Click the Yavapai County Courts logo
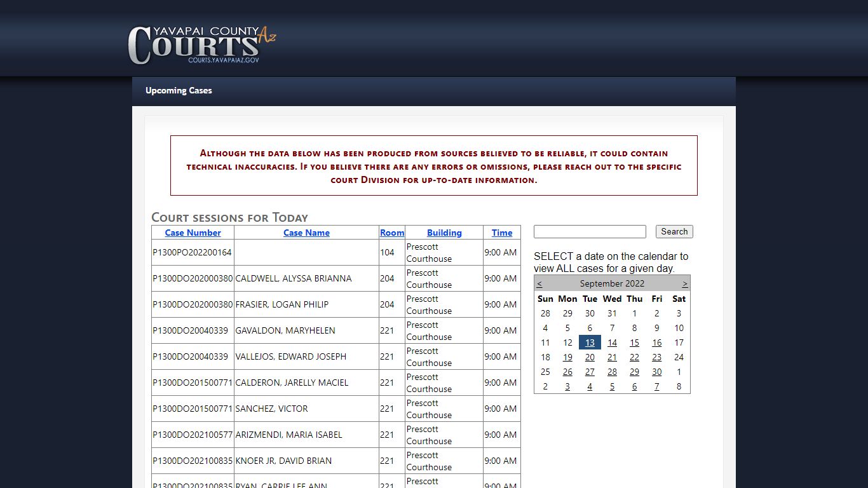 [x=202, y=44]
